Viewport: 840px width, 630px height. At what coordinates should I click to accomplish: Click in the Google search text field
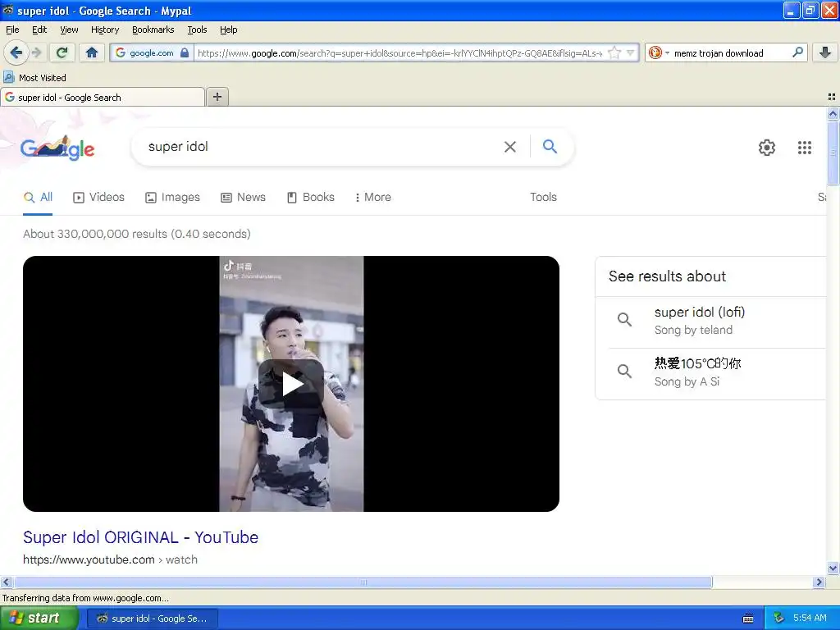click(322, 147)
